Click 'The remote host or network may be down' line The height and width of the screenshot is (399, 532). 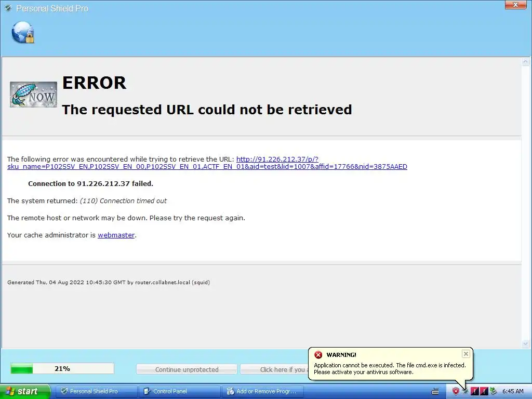(126, 218)
